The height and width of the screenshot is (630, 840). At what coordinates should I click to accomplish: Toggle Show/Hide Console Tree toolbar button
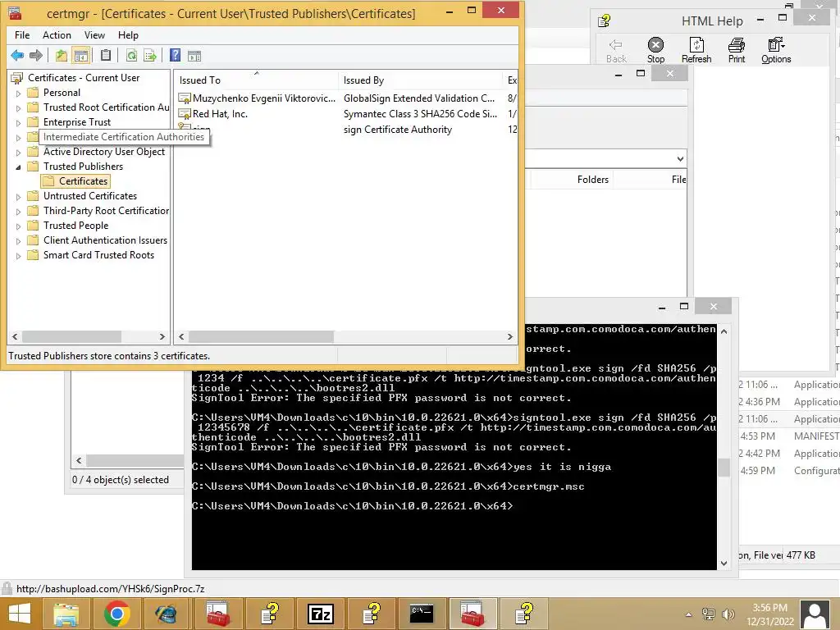tap(81, 55)
